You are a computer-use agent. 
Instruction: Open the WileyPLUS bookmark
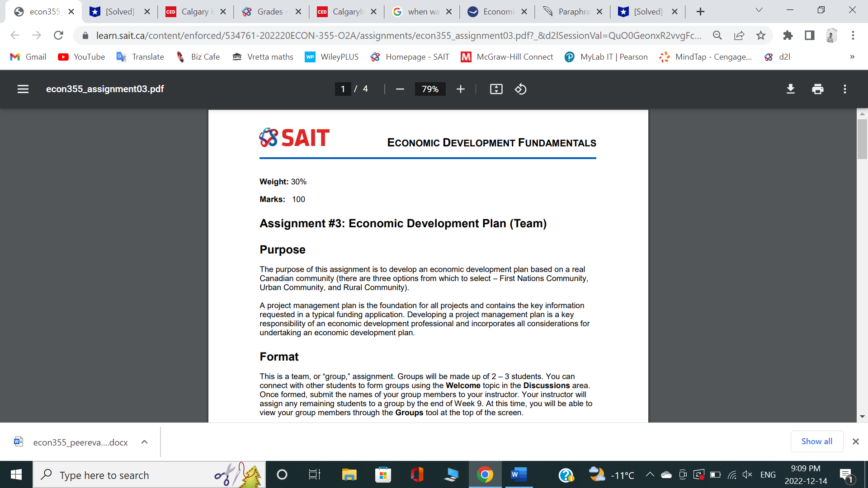332,57
